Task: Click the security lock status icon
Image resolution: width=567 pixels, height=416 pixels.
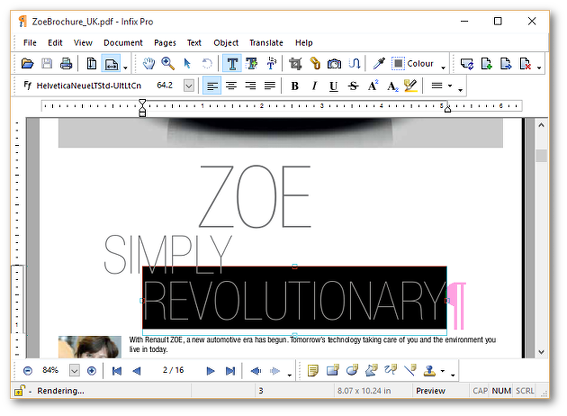Action: (19, 391)
